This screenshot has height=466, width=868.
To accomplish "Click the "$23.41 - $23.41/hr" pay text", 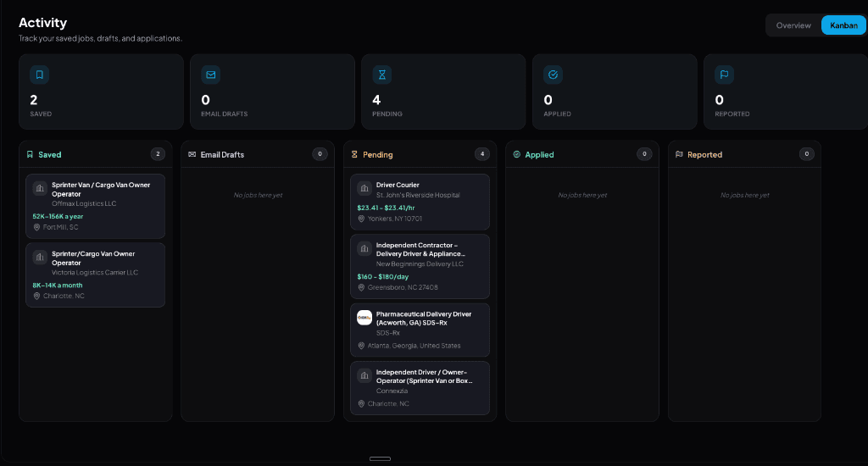I will coord(386,208).
